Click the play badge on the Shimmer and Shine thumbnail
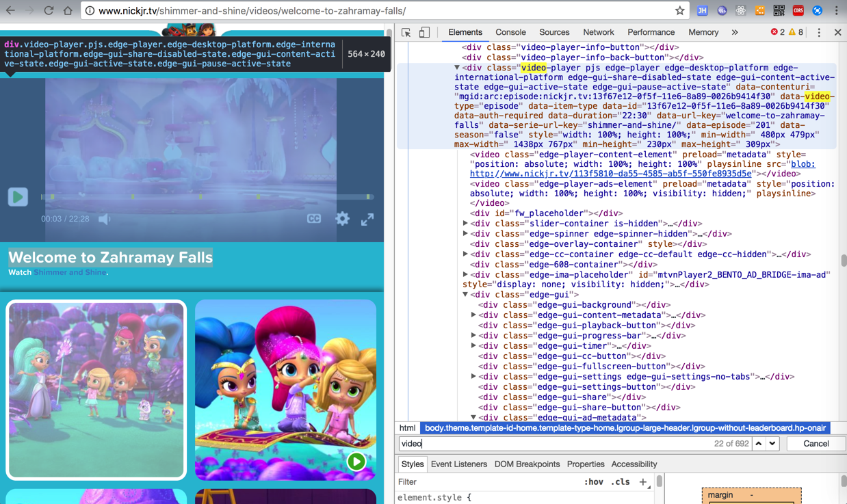847x504 pixels. click(x=356, y=462)
